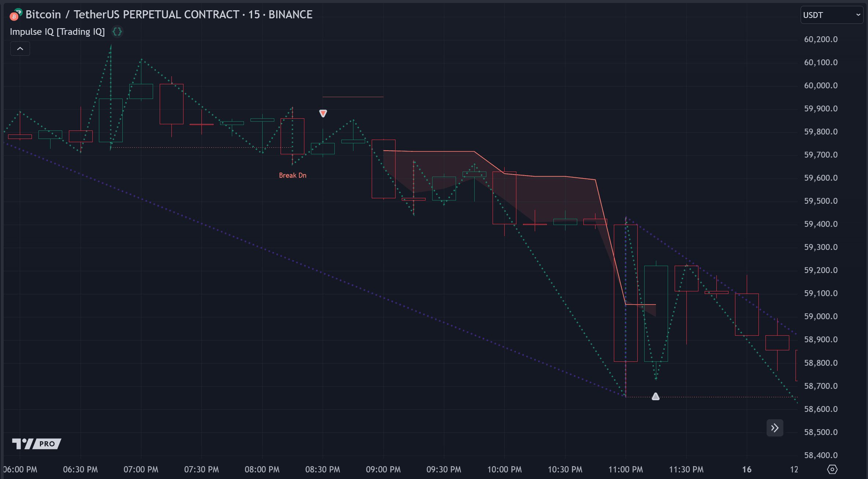The width and height of the screenshot is (868, 479).
Task: Click the 59,000.0 price scale label
Action: coord(821,316)
